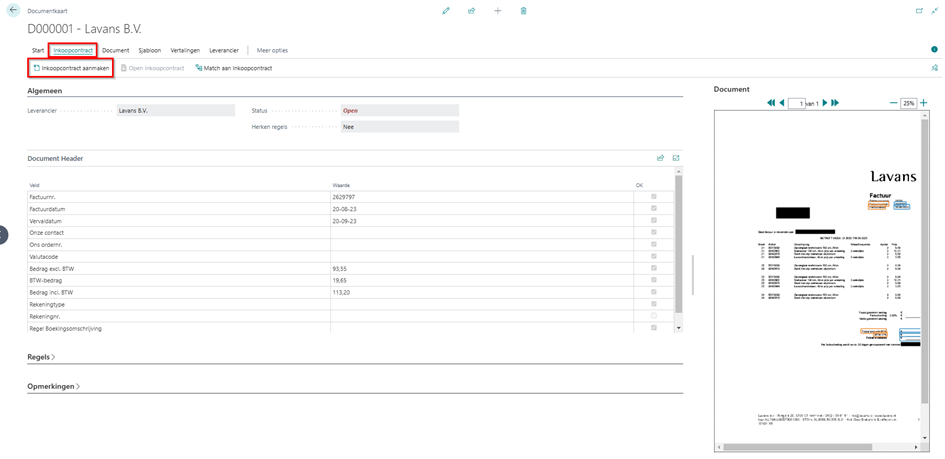Add a new record with the plus icon
Image resolution: width=945 pixels, height=459 pixels.
coord(498,10)
